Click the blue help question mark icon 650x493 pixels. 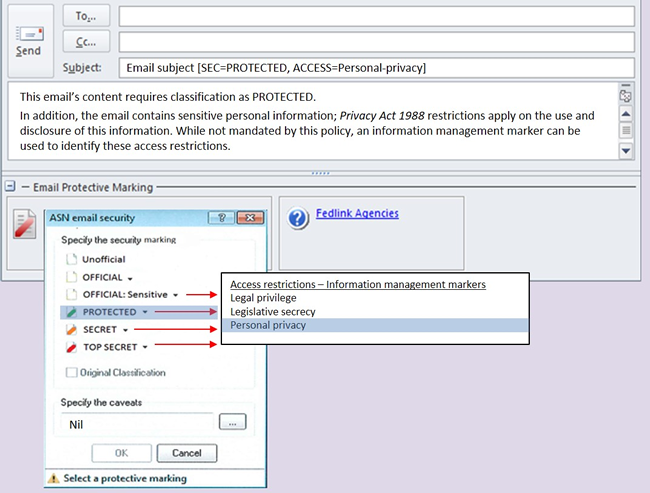point(298,219)
